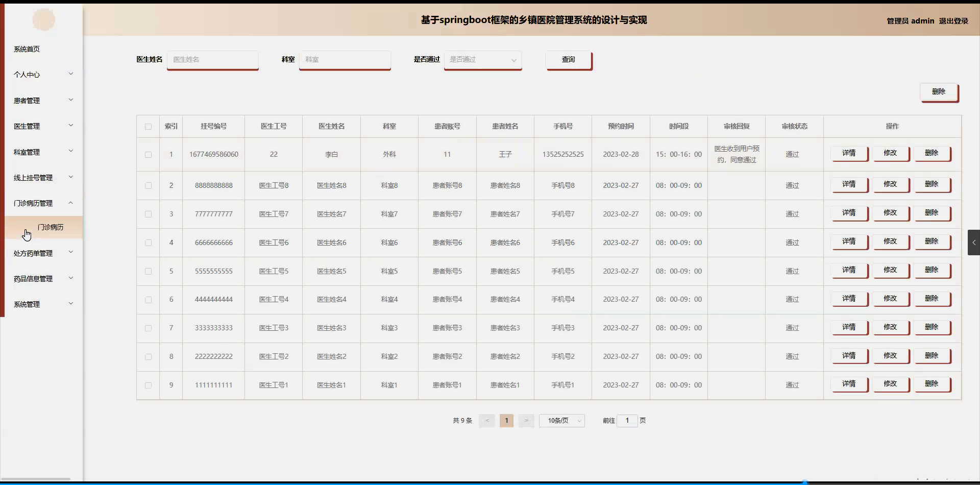The width and height of the screenshot is (980, 485).
Task: Click 删除 for row 1111111111
Action: pyautogui.click(x=932, y=384)
